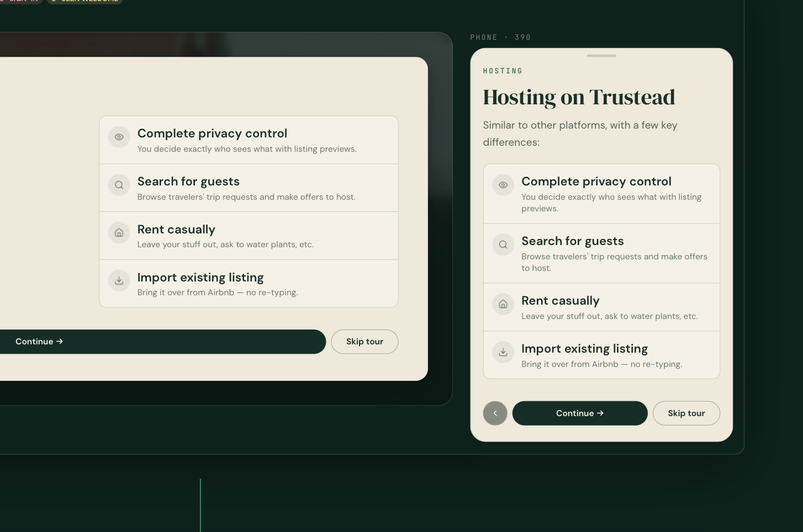
Task: Select the "Complete privacy control" title in the phone panel
Action: [x=596, y=182]
